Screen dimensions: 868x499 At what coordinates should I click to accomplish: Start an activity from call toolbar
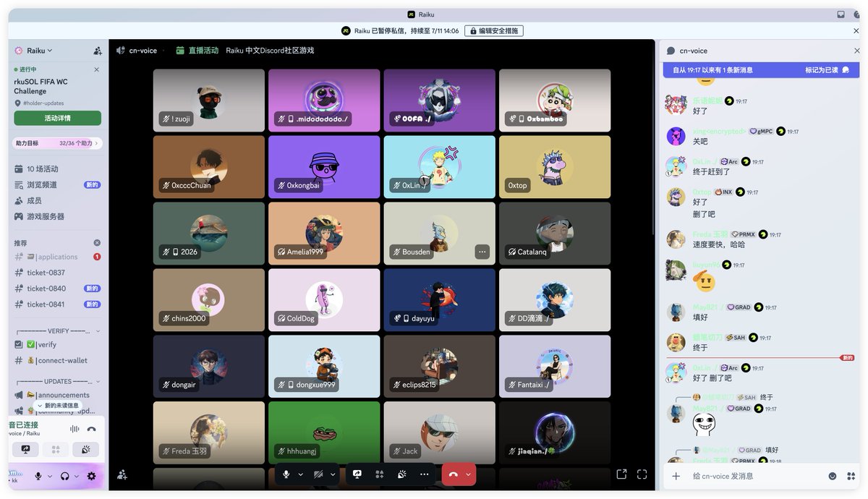coord(380,474)
